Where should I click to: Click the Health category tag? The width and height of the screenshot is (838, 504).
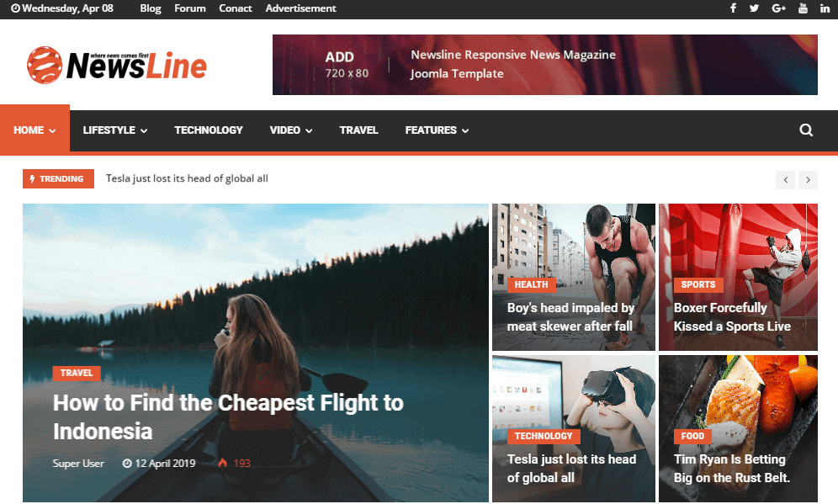[531, 284]
